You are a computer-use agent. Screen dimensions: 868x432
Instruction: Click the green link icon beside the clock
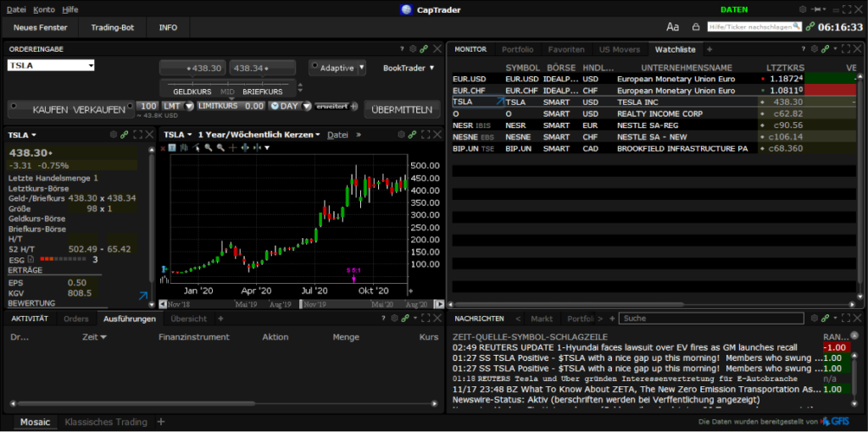click(x=810, y=26)
